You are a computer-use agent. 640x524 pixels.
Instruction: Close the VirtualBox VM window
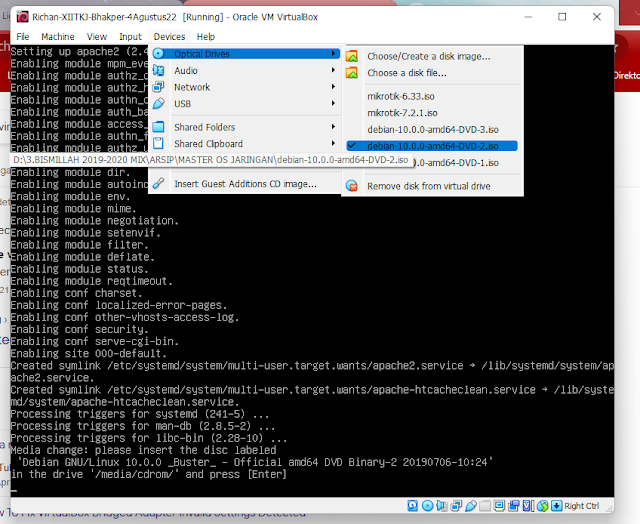click(x=597, y=17)
